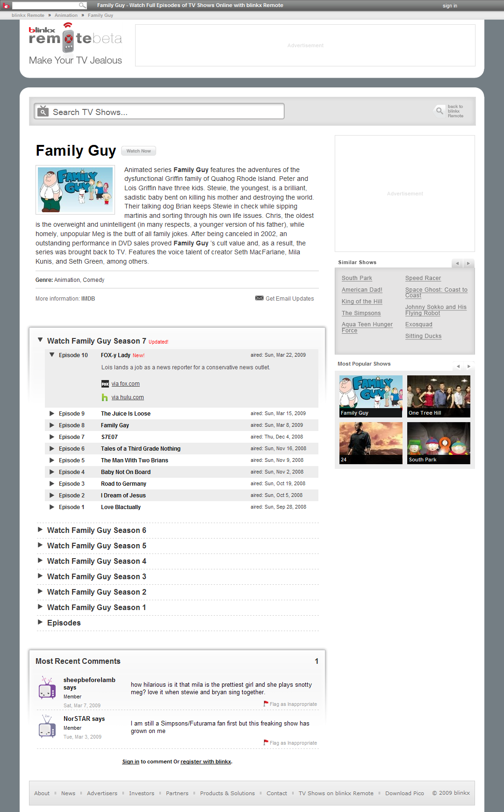Screen dimensions: 504x812
Task: Click the top bar search input
Action: 45,6
